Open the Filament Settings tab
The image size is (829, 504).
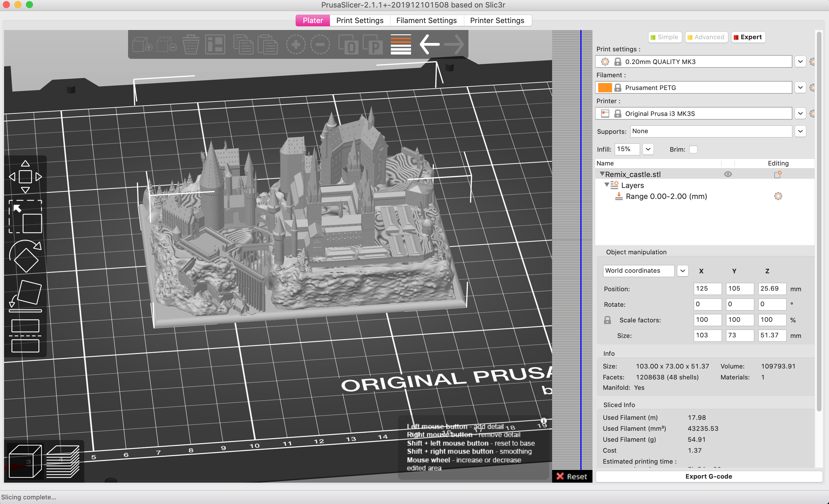tap(426, 20)
